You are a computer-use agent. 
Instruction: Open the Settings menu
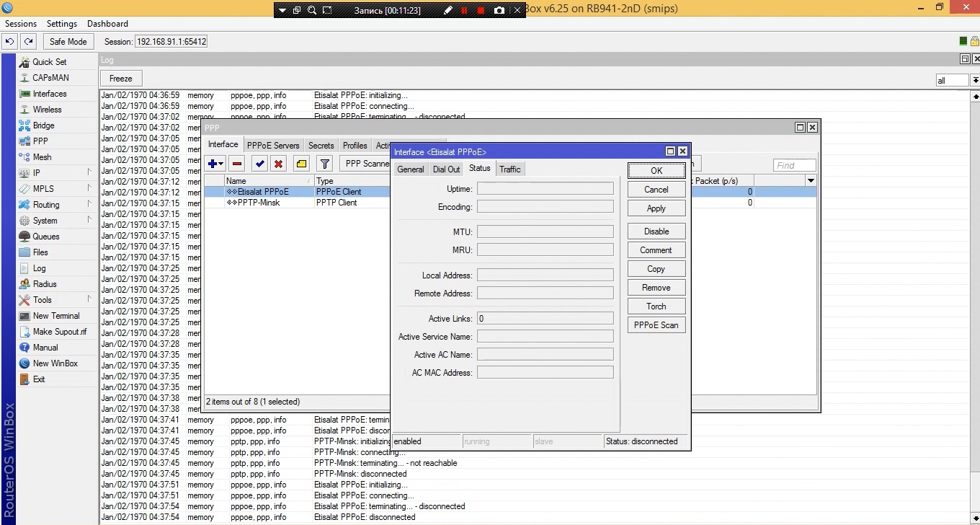[62, 24]
